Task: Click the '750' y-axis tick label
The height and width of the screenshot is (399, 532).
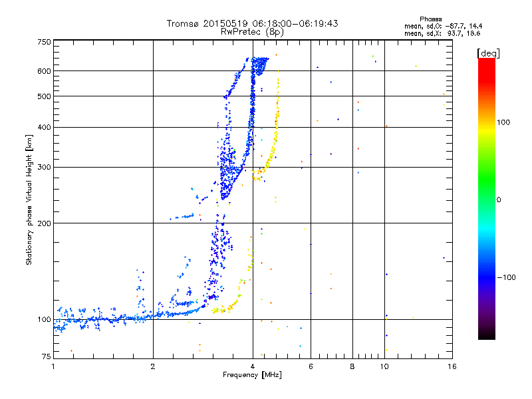Action: 44,42
